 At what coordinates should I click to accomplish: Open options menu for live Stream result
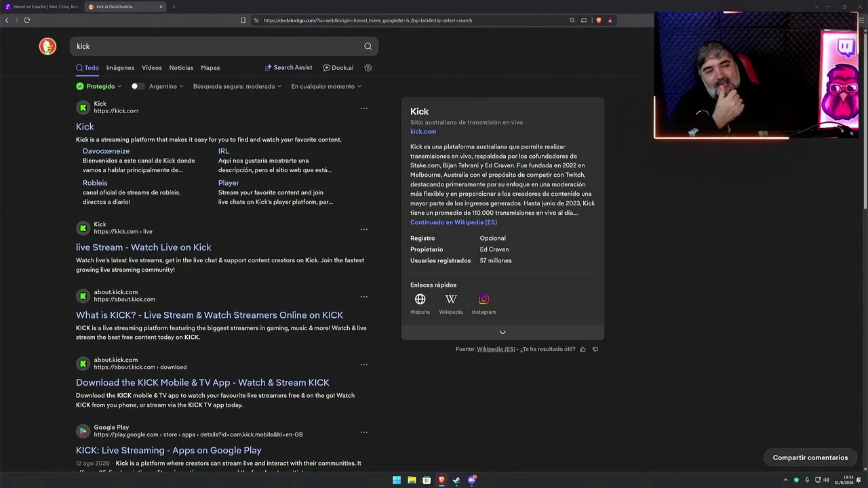click(x=364, y=229)
